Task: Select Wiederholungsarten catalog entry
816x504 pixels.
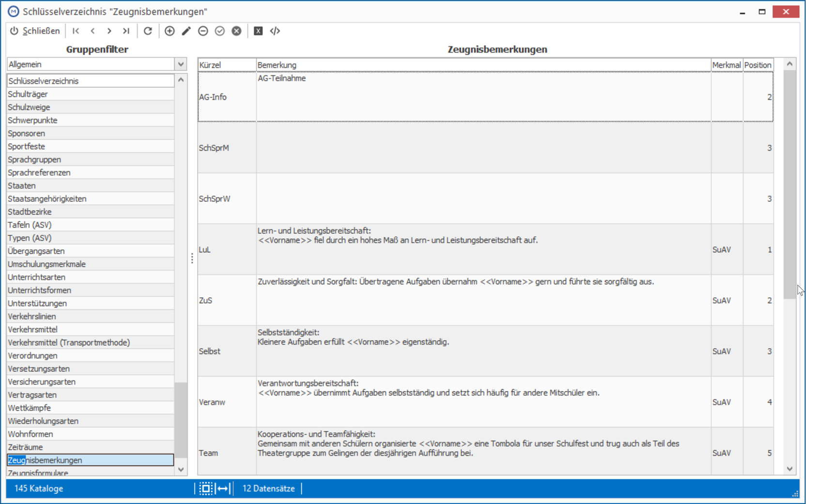Action: coord(91,421)
